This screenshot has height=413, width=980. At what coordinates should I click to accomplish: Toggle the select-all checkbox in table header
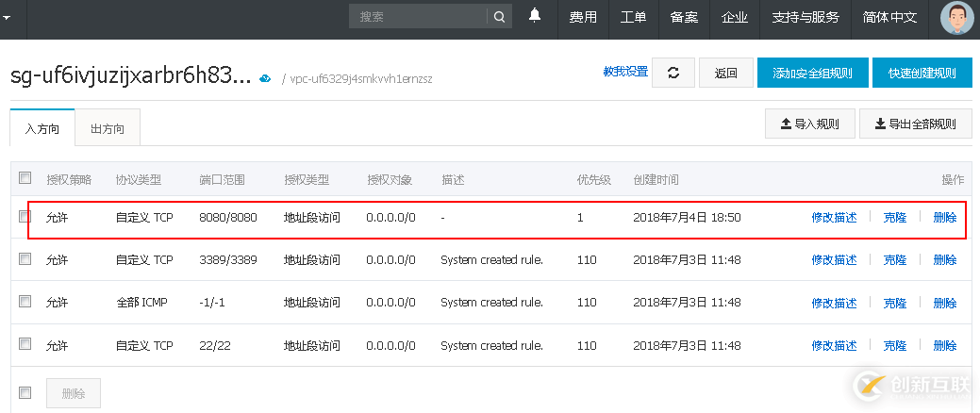click(25, 178)
